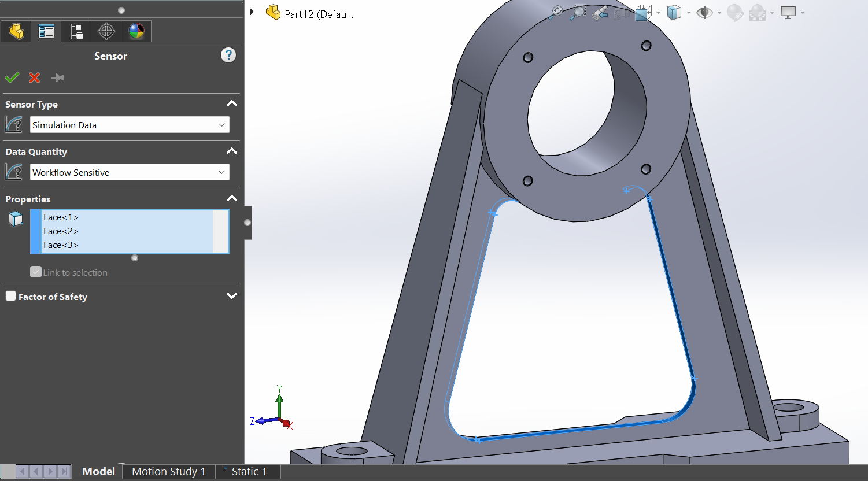Open the DisplayManager color sphere tab
Screen dimensions: 868x481
[136, 31]
